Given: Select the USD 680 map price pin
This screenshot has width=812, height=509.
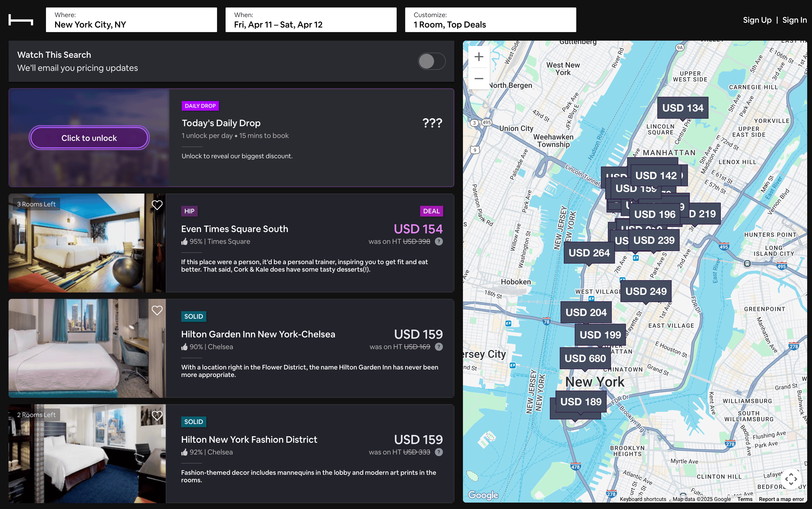Looking at the screenshot, I should click(585, 358).
